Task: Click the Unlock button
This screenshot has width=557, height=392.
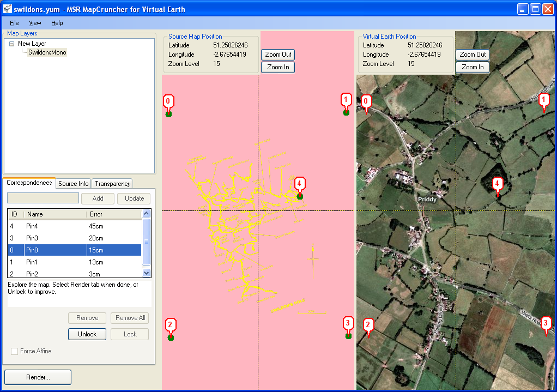Action: point(87,334)
